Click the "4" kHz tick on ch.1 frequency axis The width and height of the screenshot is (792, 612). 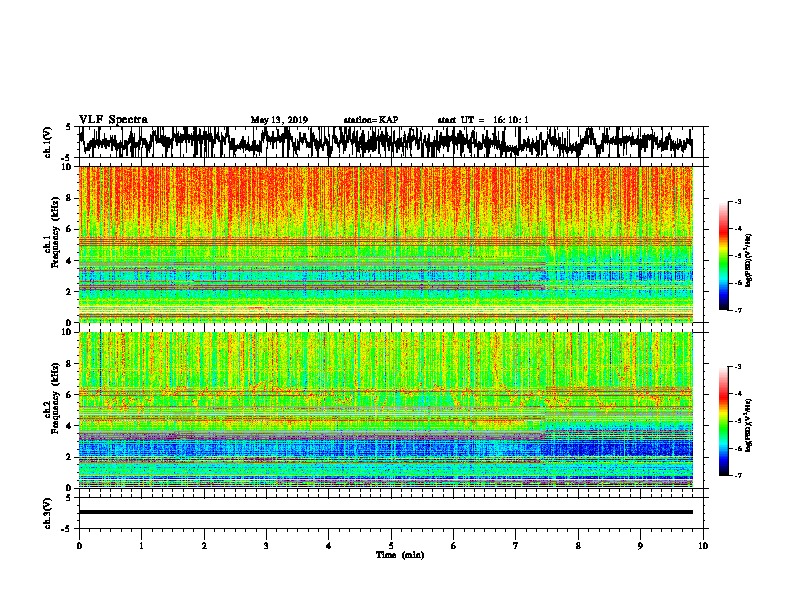coord(69,261)
